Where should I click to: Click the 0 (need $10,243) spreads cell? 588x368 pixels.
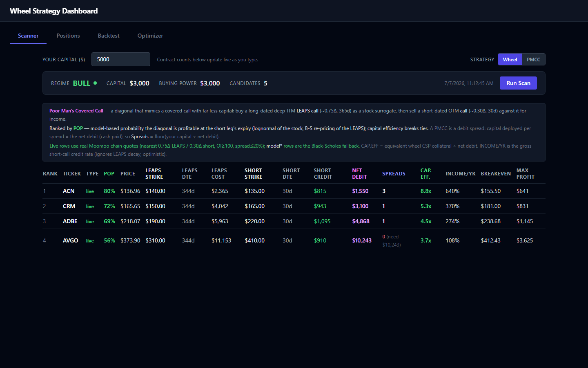392,240
